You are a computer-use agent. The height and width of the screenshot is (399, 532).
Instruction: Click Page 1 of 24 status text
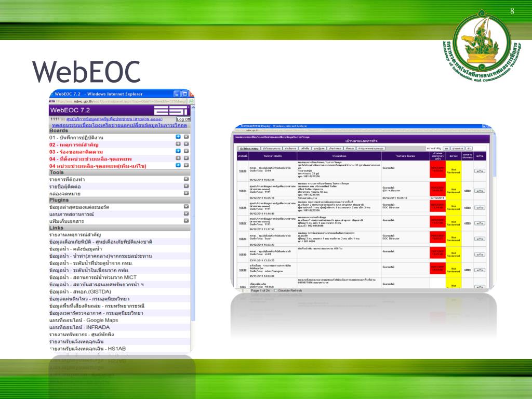260,291
